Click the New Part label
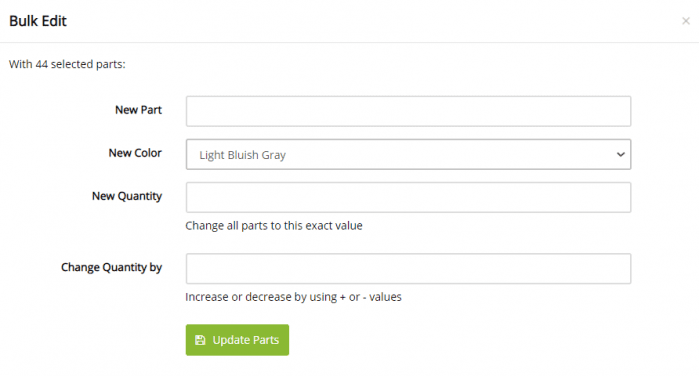 138,110
